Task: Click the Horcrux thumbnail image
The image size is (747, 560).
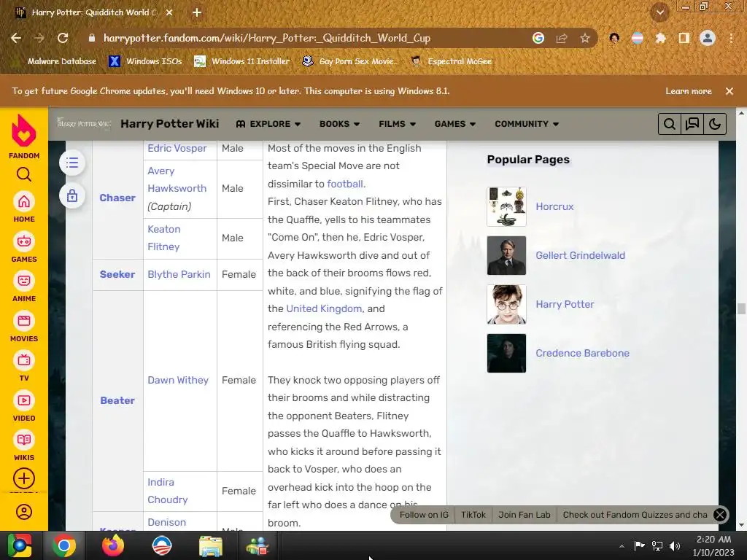Action: tap(506, 206)
